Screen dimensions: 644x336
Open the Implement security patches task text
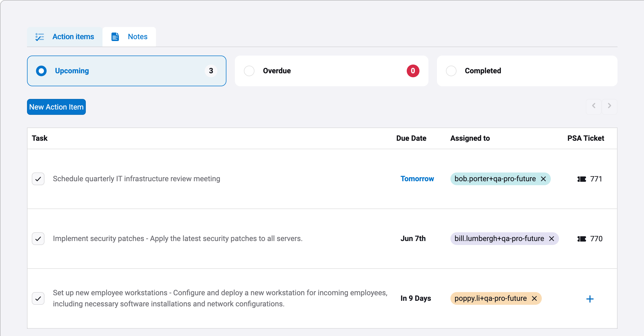178,239
